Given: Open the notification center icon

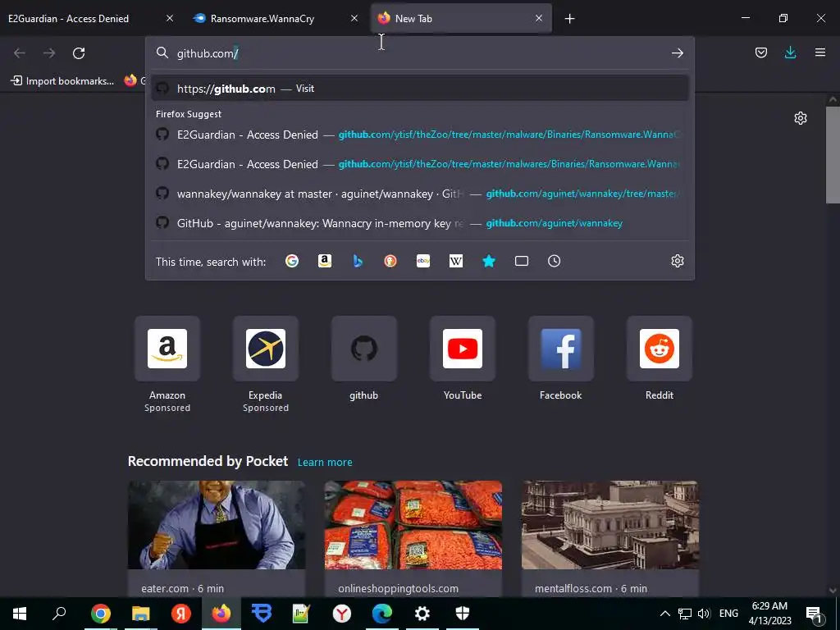Looking at the screenshot, I should coord(815,614).
